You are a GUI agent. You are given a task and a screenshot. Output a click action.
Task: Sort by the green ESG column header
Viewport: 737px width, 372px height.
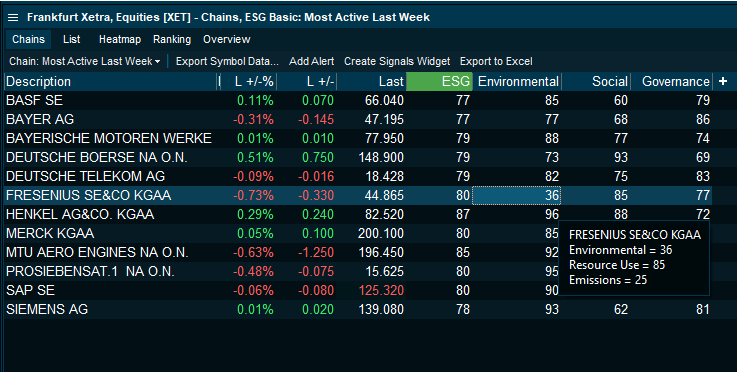(x=439, y=81)
